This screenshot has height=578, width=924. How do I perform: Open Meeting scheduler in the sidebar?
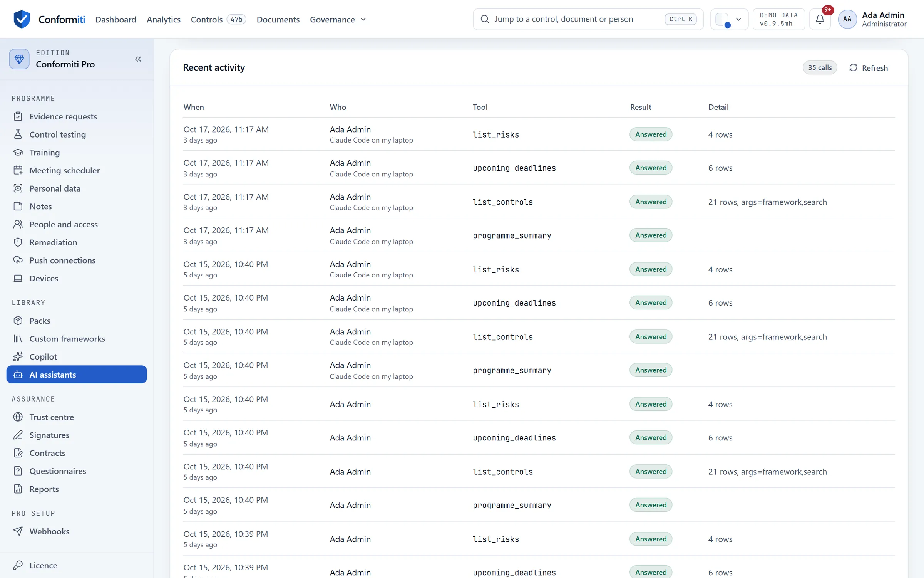pos(77,170)
